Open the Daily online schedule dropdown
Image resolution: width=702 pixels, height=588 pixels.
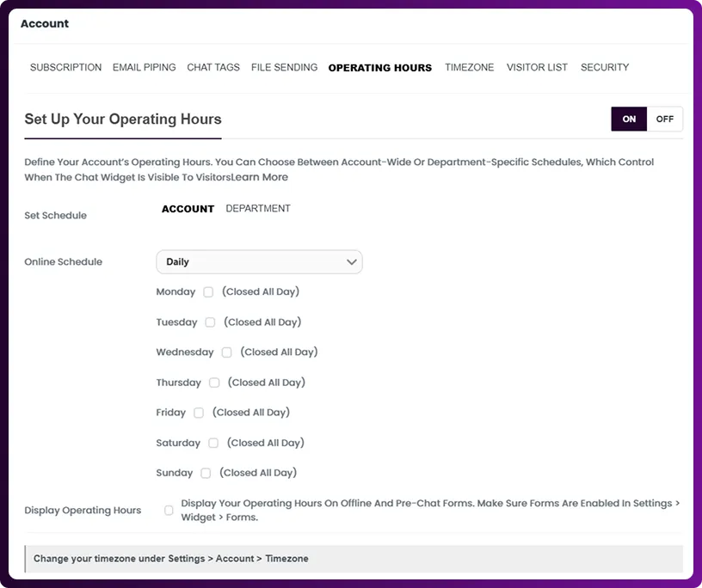tap(259, 262)
